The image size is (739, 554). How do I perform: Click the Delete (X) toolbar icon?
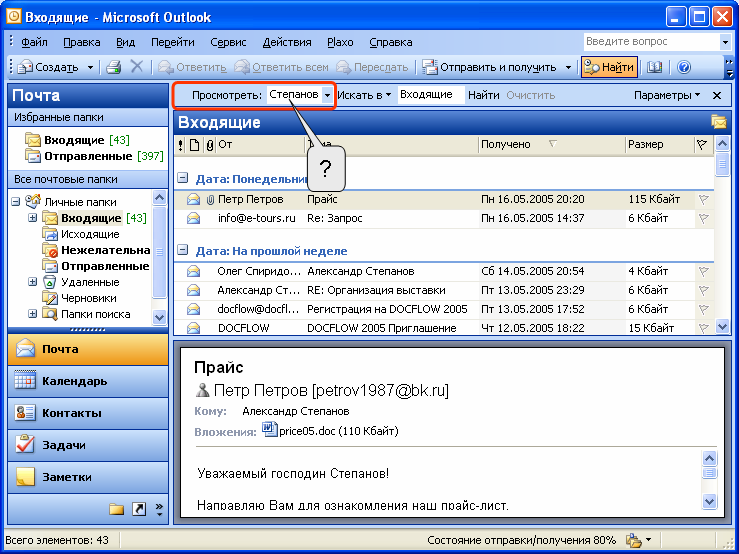137,67
